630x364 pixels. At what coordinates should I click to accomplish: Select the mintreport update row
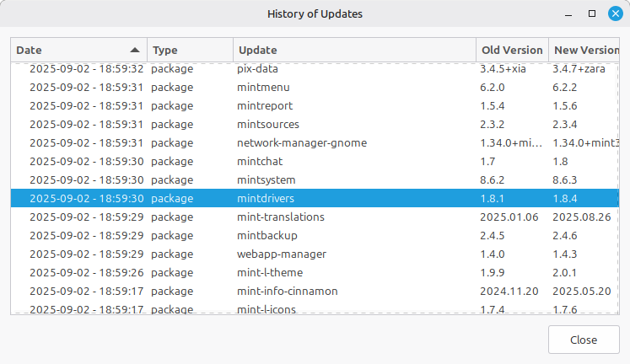[x=315, y=105]
